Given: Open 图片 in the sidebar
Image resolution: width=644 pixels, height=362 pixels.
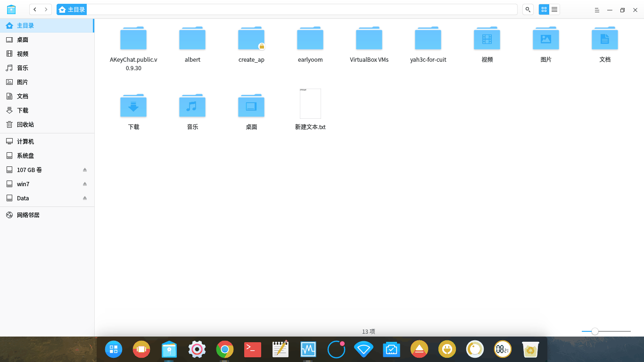Looking at the screenshot, I should (47, 82).
